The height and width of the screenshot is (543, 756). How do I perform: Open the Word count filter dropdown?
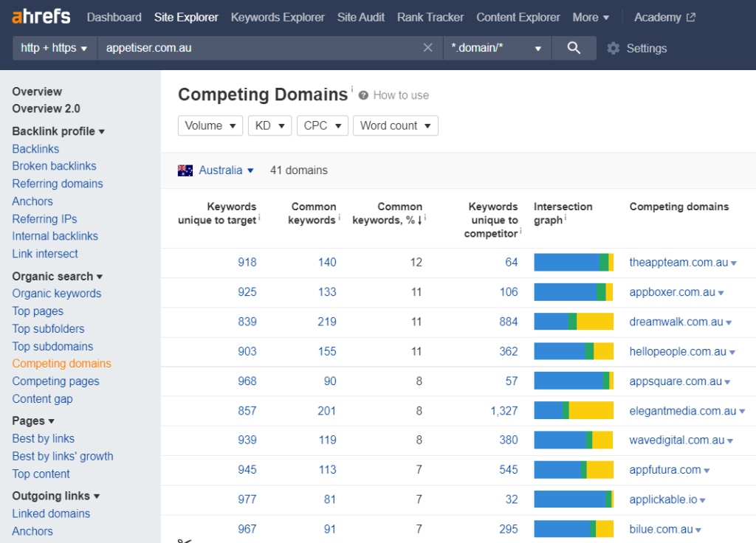coord(396,125)
